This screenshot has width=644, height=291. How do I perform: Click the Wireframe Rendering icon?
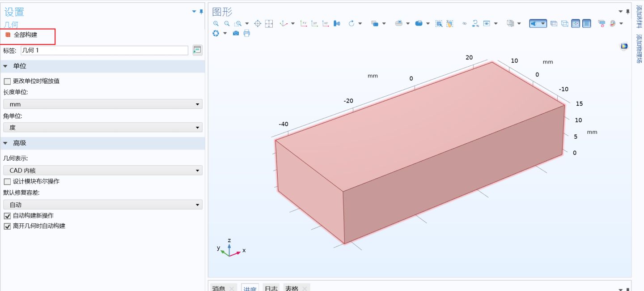[x=565, y=23]
